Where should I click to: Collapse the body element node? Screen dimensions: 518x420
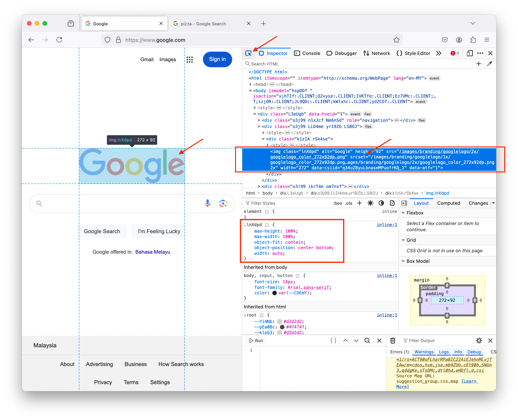coord(250,91)
